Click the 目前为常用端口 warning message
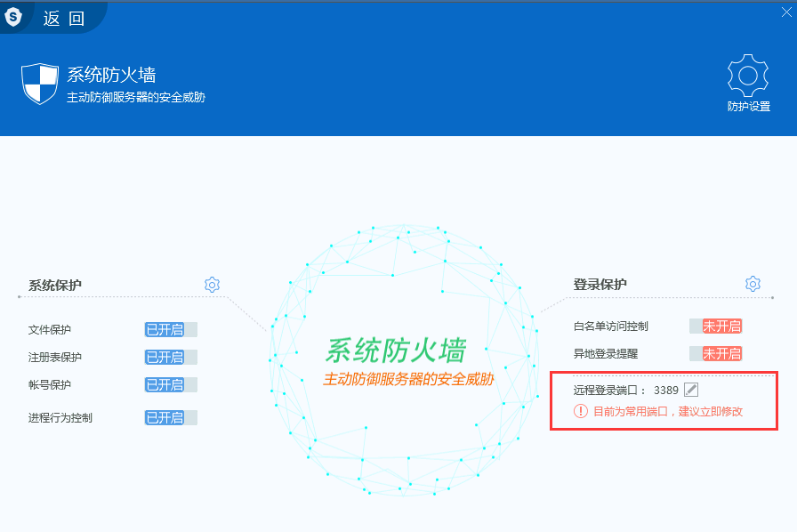The width and height of the screenshot is (797, 532). (667, 412)
